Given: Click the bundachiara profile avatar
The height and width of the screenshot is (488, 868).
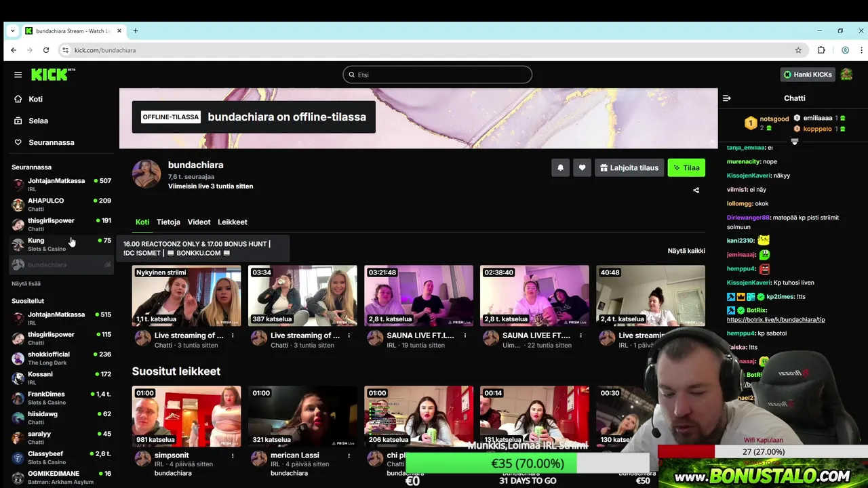Looking at the screenshot, I should coord(146,174).
